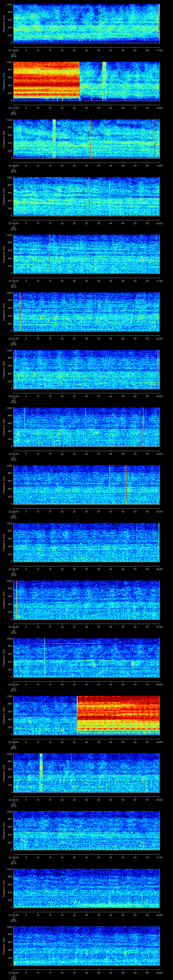Click the spectrogram panel starting at 23:22:00
This screenshot has height=980, width=173.
[x=87, y=370]
